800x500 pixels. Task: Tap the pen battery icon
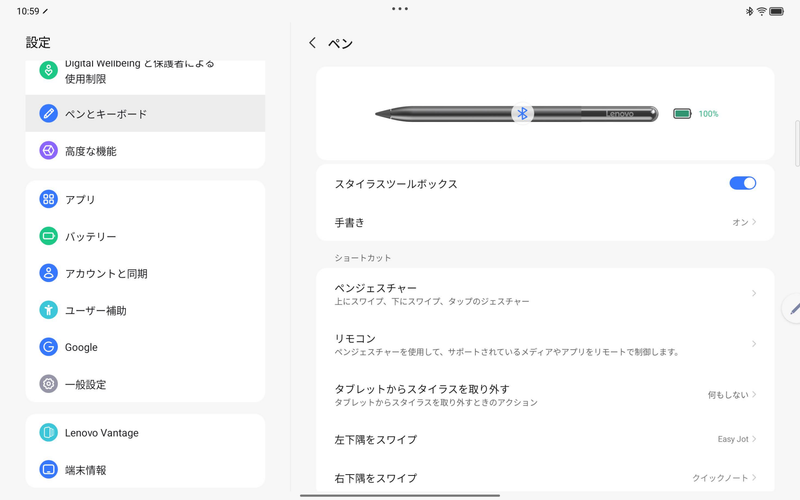click(x=682, y=113)
